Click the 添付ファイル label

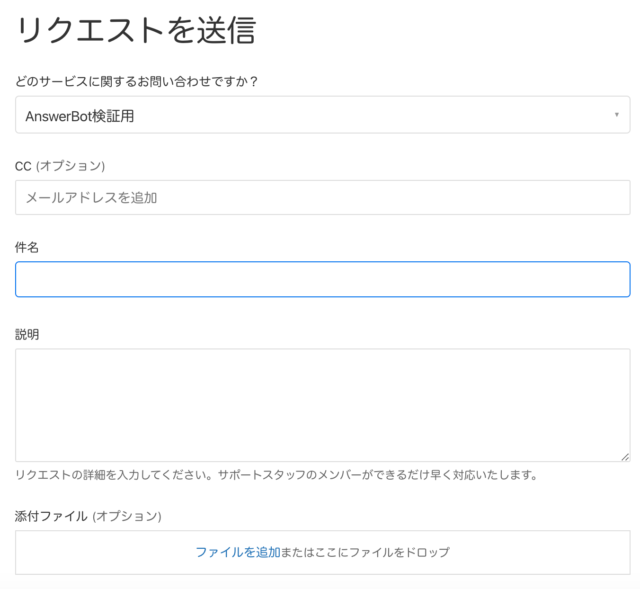pyautogui.click(x=51, y=516)
